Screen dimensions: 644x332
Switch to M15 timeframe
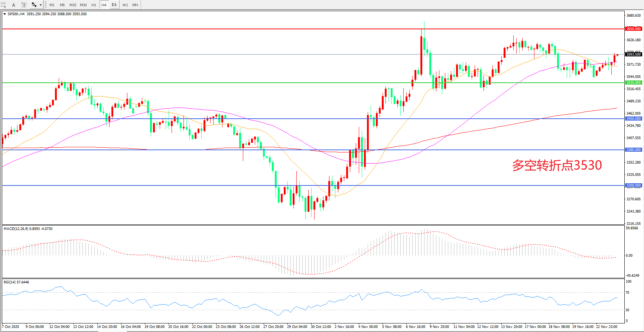pos(73,5)
